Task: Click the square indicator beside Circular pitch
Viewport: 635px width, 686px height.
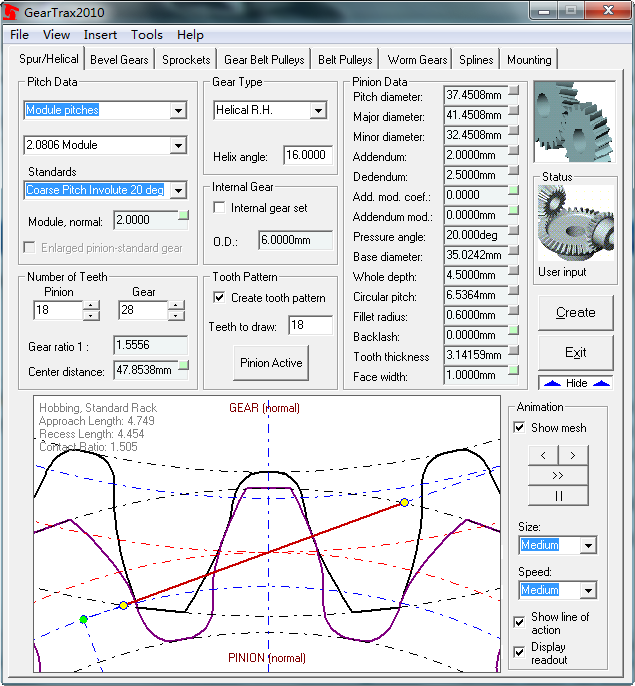Action: tap(514, 290)
